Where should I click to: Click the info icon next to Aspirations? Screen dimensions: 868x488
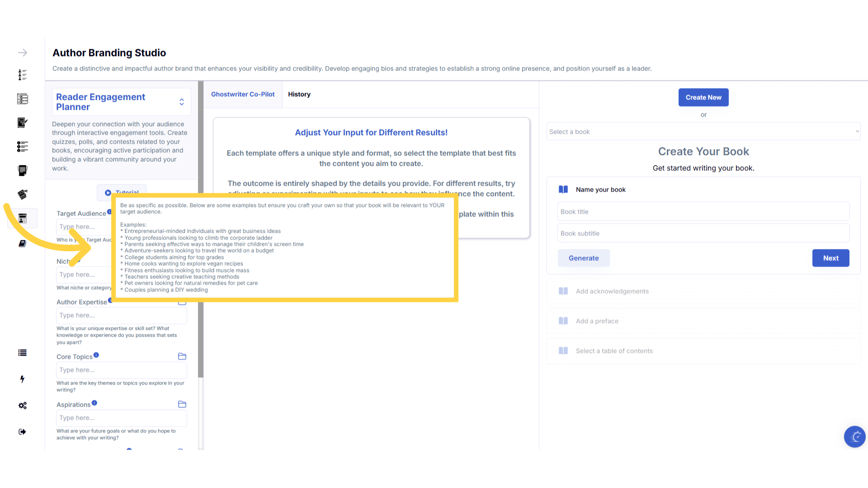94,403
